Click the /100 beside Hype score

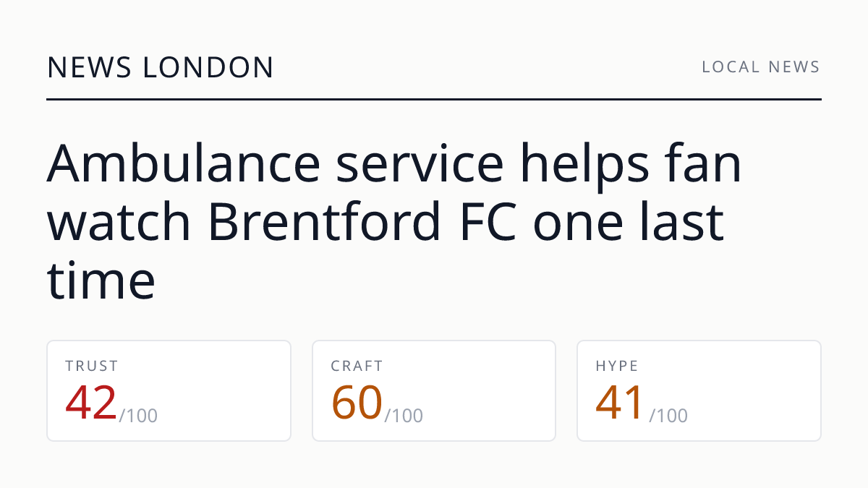[x=668, y=416]
